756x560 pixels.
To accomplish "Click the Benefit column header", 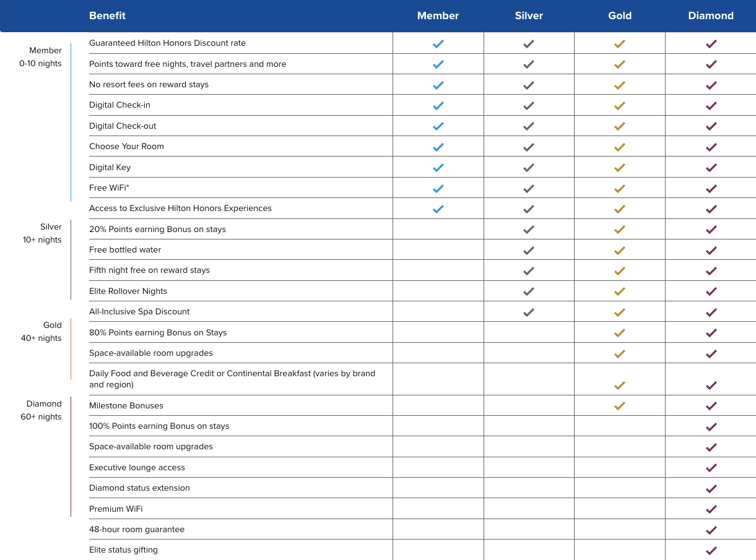I will coord(107,16).
